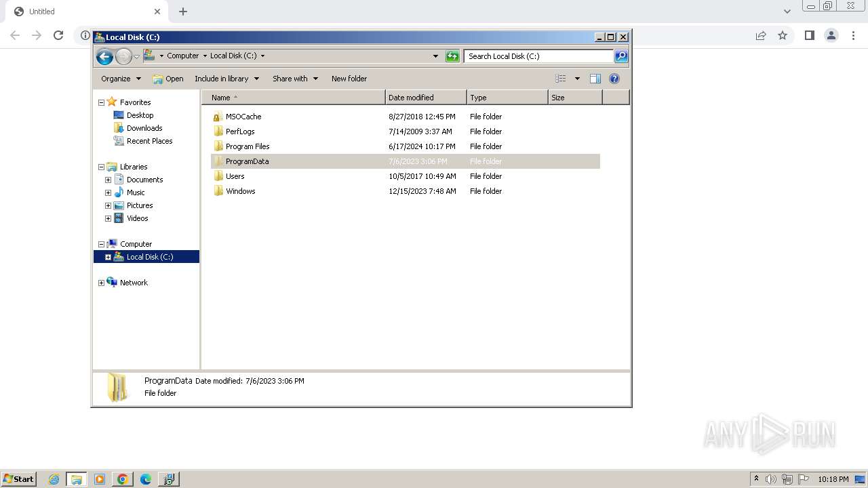Open the address bar history dropdown
Screen dimensions: 868x488
coord(435,56)
